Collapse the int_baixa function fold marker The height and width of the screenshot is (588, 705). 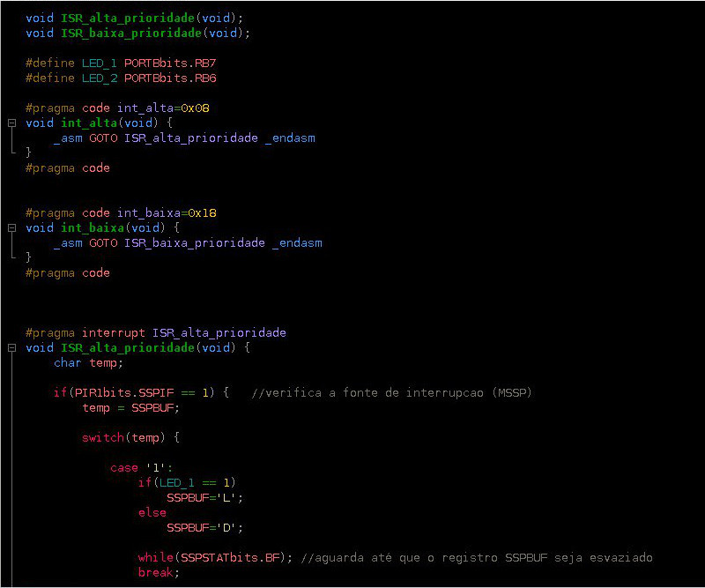coord(11,227)
